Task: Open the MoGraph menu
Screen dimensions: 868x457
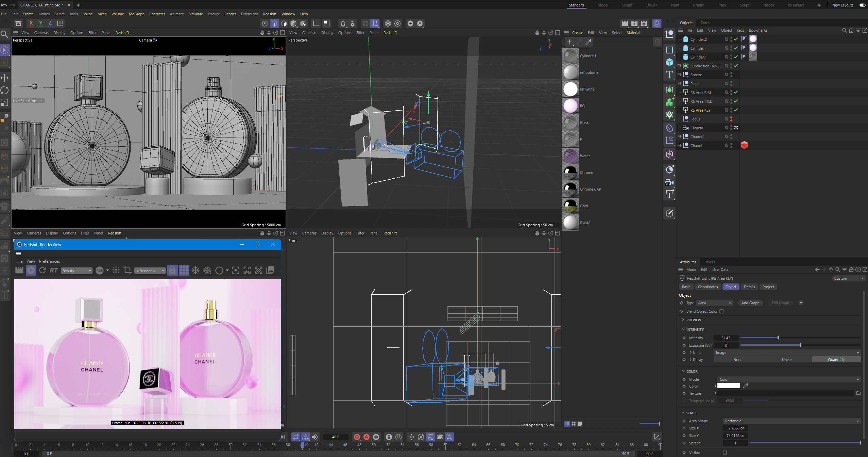Action: coord(136,14)
